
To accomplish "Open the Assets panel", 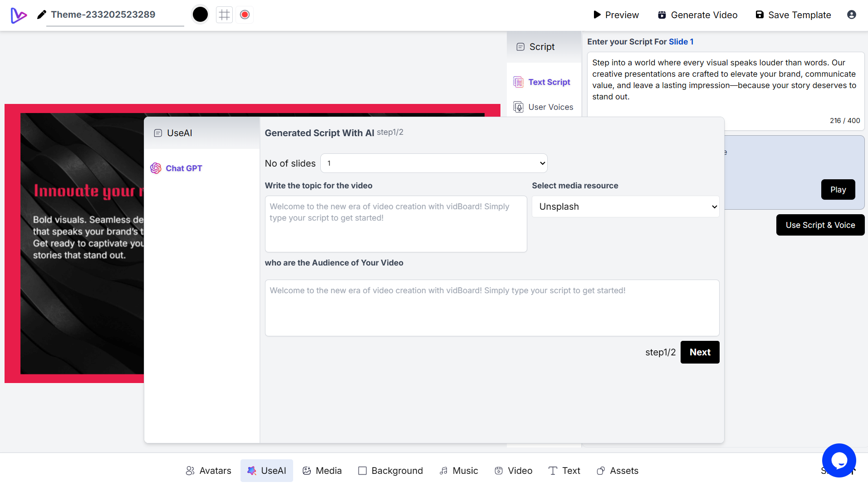I will pos(617,471).
